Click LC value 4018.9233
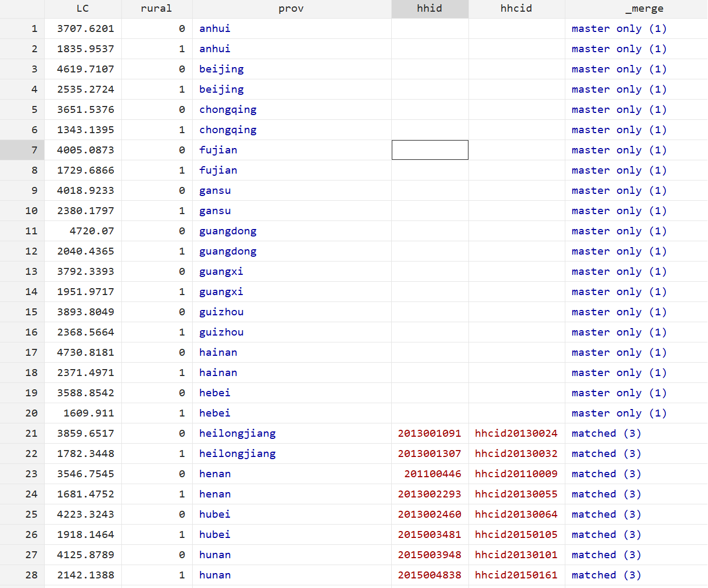Viewport: 708px width, 588px height. (x=86, y=191)
